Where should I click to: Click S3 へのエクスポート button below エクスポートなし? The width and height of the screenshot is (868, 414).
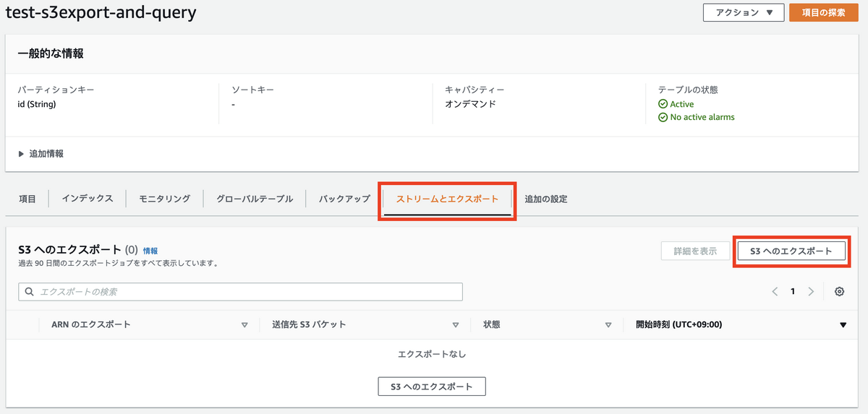(x=432, y=387)
